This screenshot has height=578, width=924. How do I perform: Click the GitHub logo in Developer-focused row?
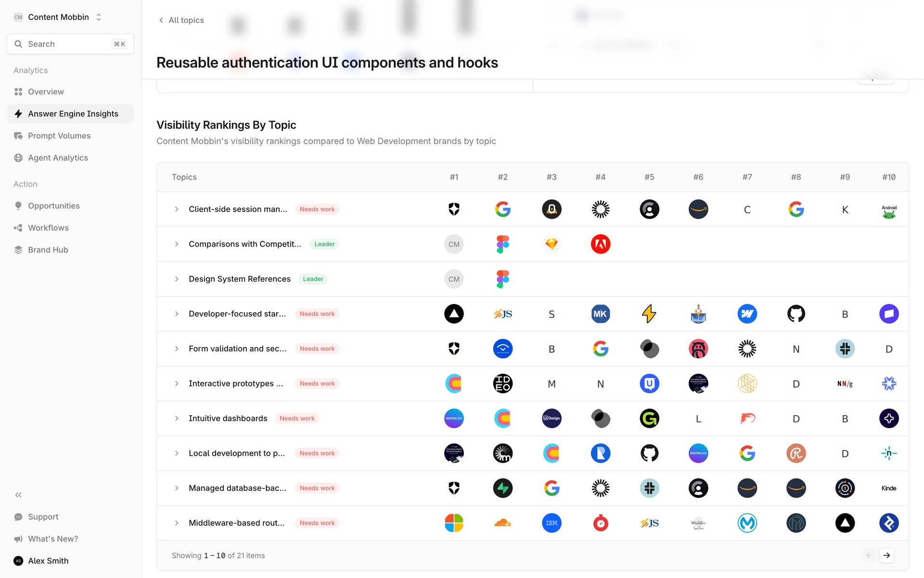pyautogui.click(x=796, y=314)
